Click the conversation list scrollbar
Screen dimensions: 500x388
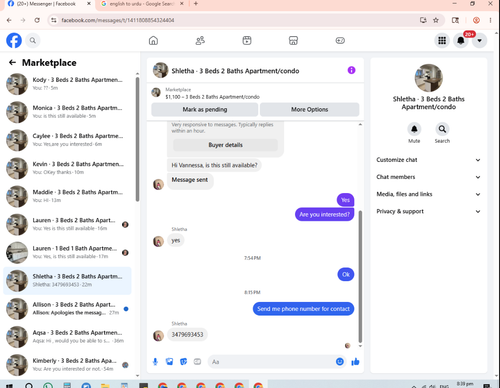coord(137,138)
